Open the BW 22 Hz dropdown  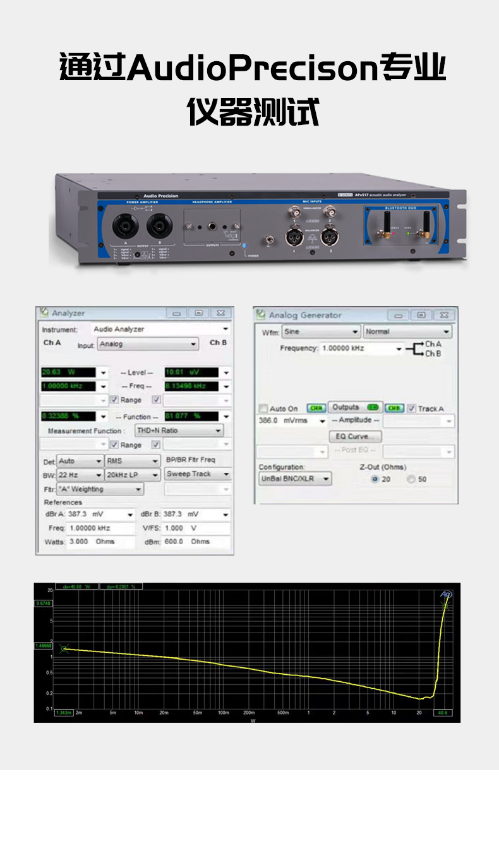click(80, 475)
